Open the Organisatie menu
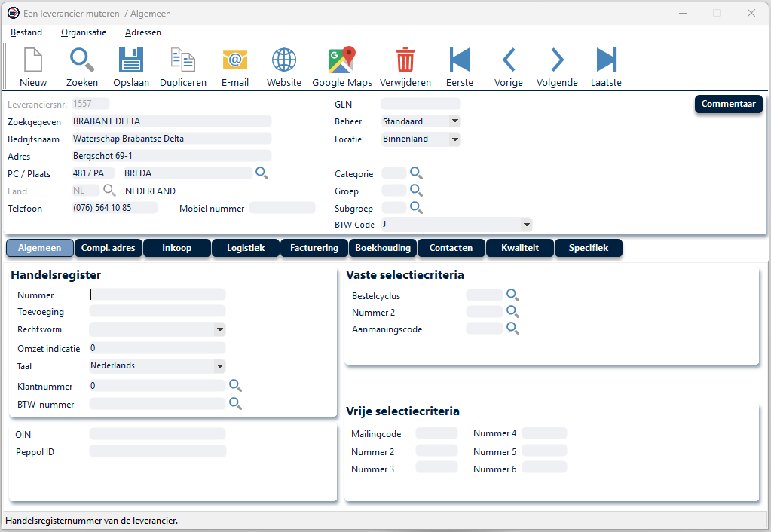771x532 pixels. click(x=84, y=32)
